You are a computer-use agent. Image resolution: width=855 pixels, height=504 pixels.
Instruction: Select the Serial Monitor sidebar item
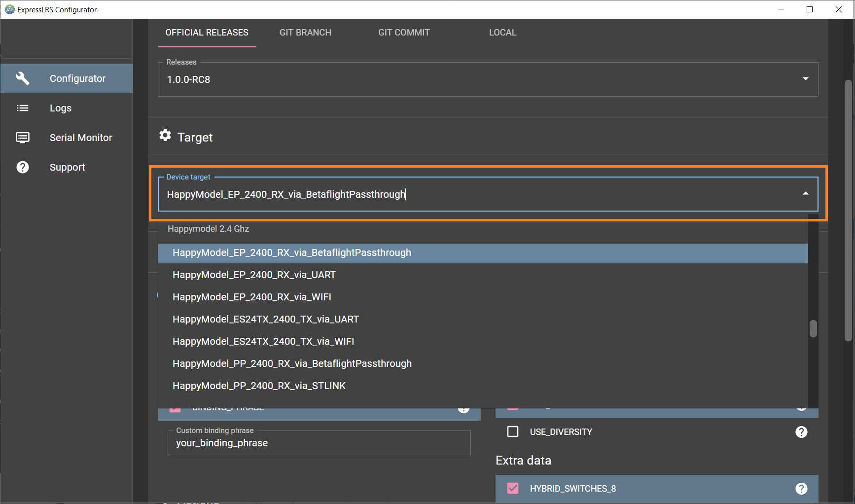(67, 138)
